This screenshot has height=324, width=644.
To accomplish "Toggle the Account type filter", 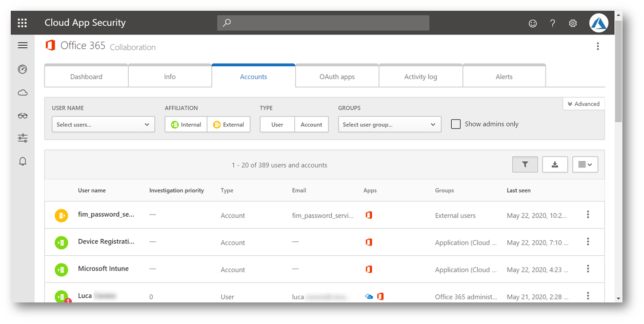I will tap(311, 124).
